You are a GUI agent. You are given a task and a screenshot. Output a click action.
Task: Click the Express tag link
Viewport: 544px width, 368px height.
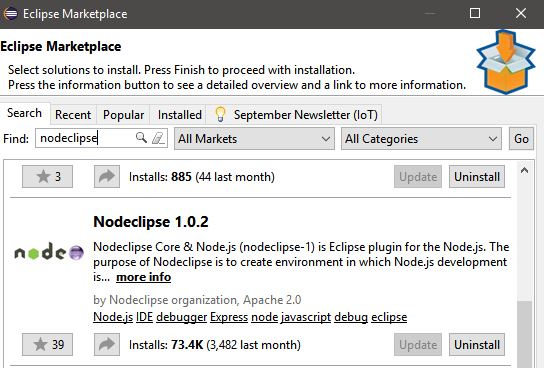pos(229,317)
